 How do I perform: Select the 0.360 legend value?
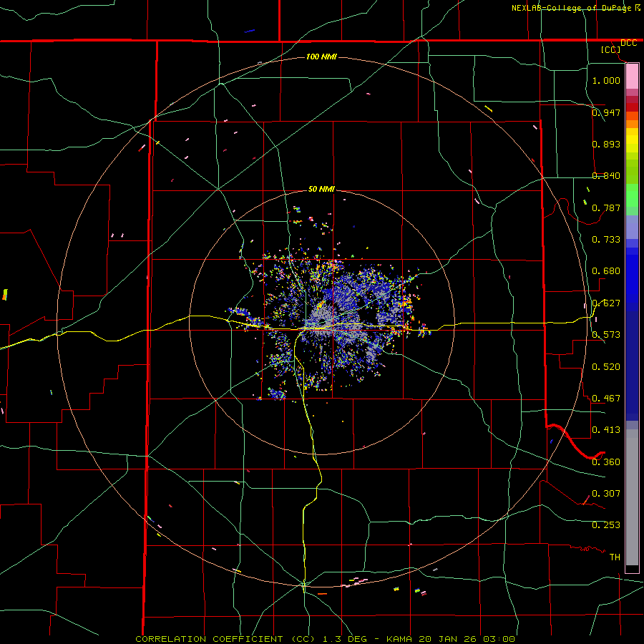(x=606, y=462)
